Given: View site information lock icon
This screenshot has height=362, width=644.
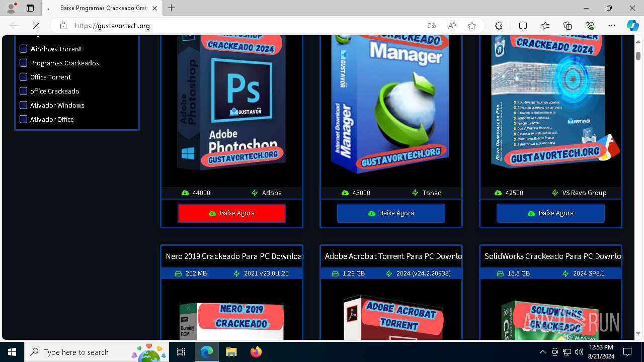Looking at the screenshot, I should click(x=63, y=26).
